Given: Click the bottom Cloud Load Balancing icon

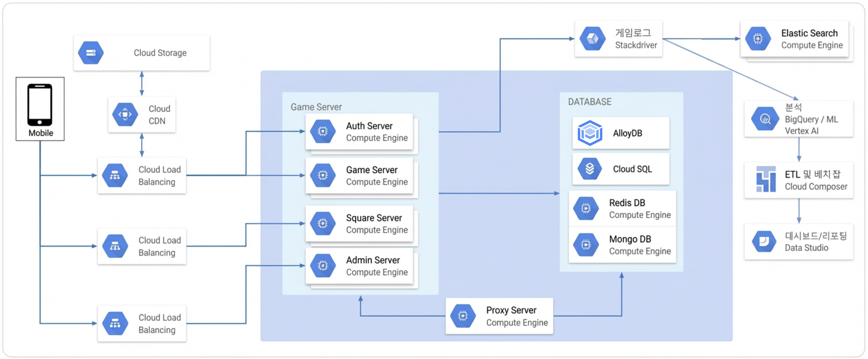Looking at the screenshot, I should [x=115, y=324].
